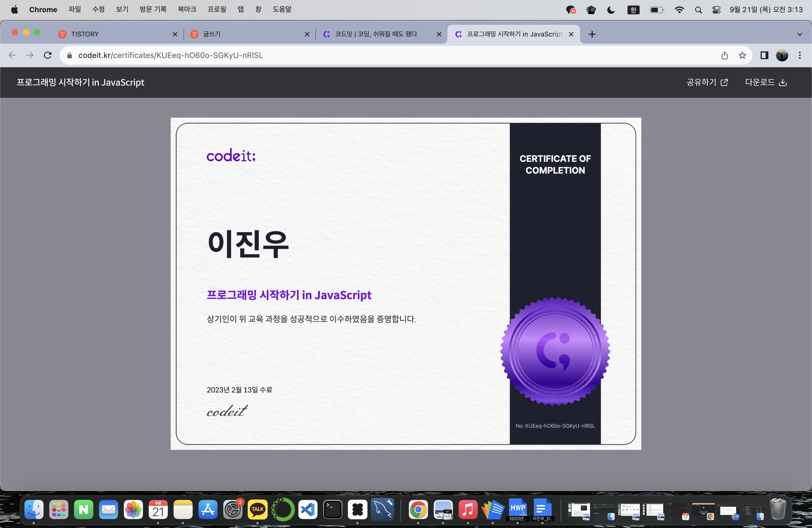Click the 공유하기 share button
The width and height of the screenshot is (812, 528).
click(707, 82)
